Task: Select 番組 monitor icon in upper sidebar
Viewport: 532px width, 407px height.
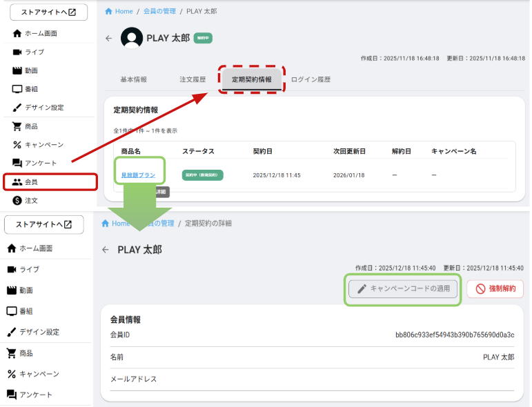Action: (x=17, y=89)
